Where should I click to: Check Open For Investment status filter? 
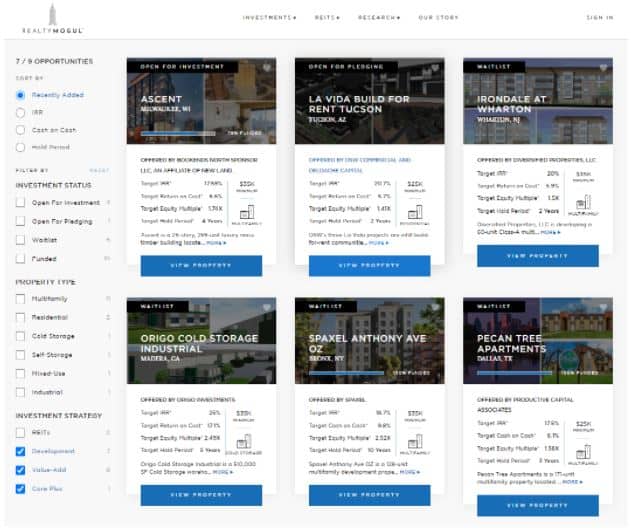pos(21,202)
